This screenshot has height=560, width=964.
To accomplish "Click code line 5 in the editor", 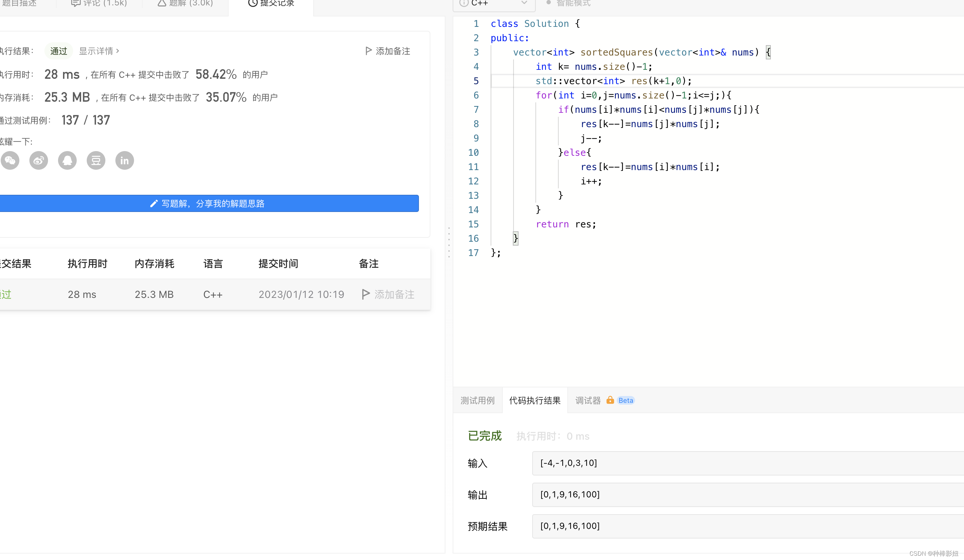I will click(x=613, y=81).
